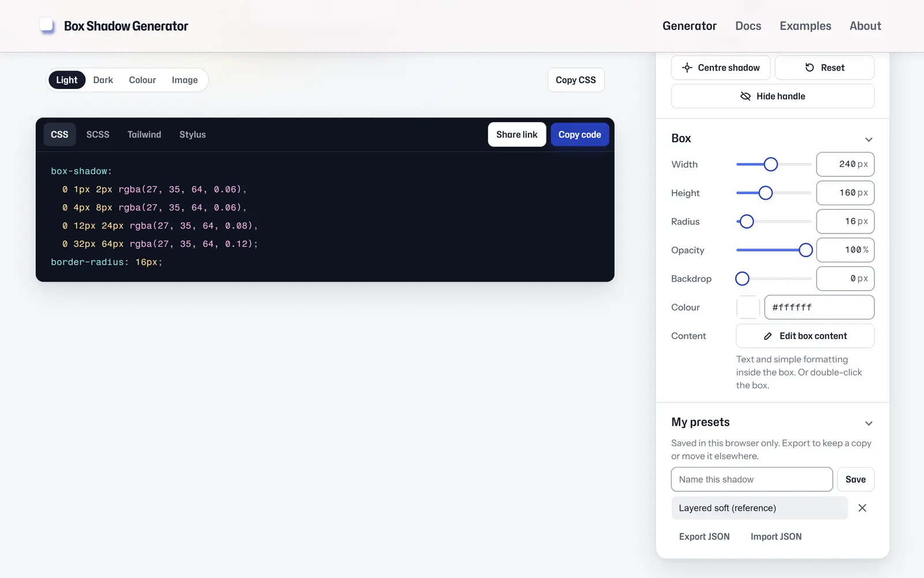
Task: Click the Share link button
Action: (517, 135)
